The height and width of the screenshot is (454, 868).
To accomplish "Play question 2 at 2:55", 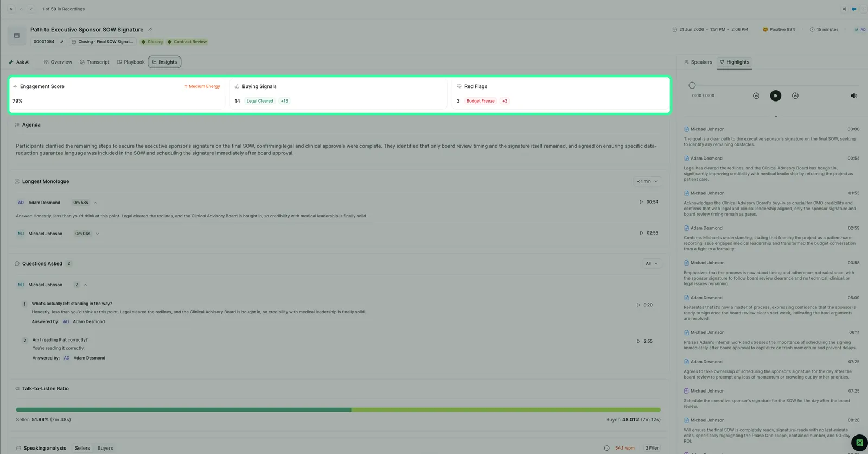I will click(644, 342).
